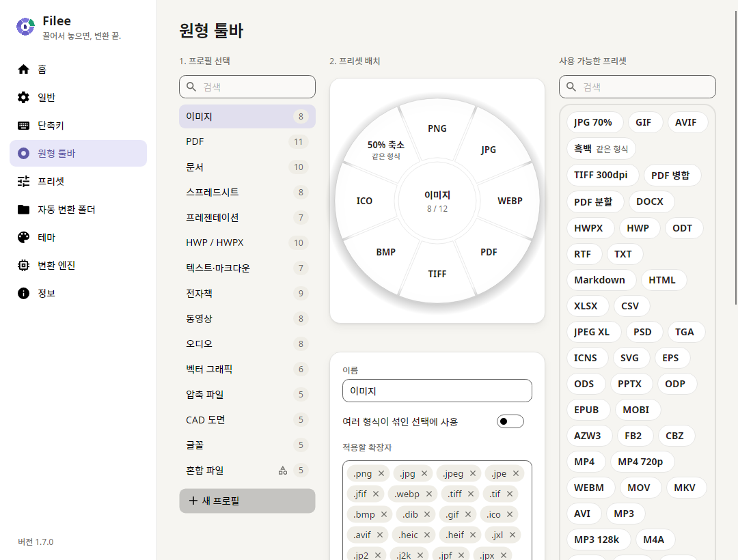Click the sliders icon beside 프리셋
Image resolution: width=738 pixels, height=560 pixels.
(x=23, y=182)
